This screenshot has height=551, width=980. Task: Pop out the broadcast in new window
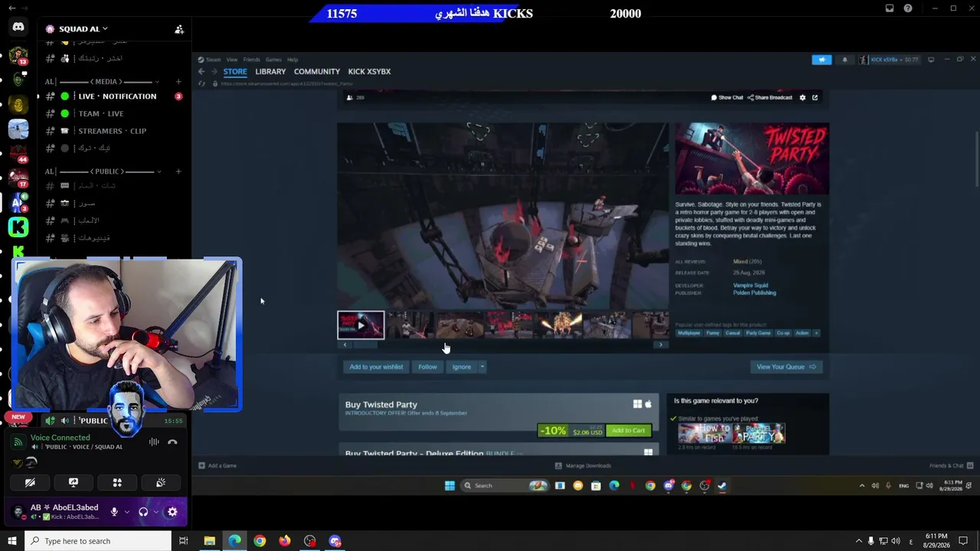point(815,98)
